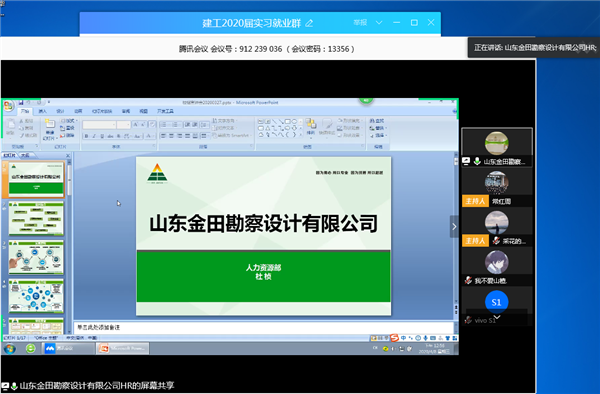Click the arrow to collapse the participant panel

click(454, 226)
